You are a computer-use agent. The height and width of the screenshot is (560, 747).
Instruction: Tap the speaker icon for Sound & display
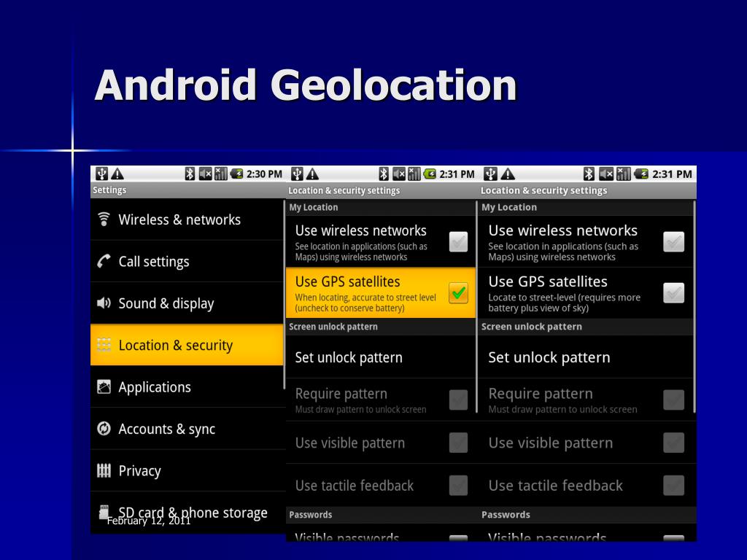[104, 303]
